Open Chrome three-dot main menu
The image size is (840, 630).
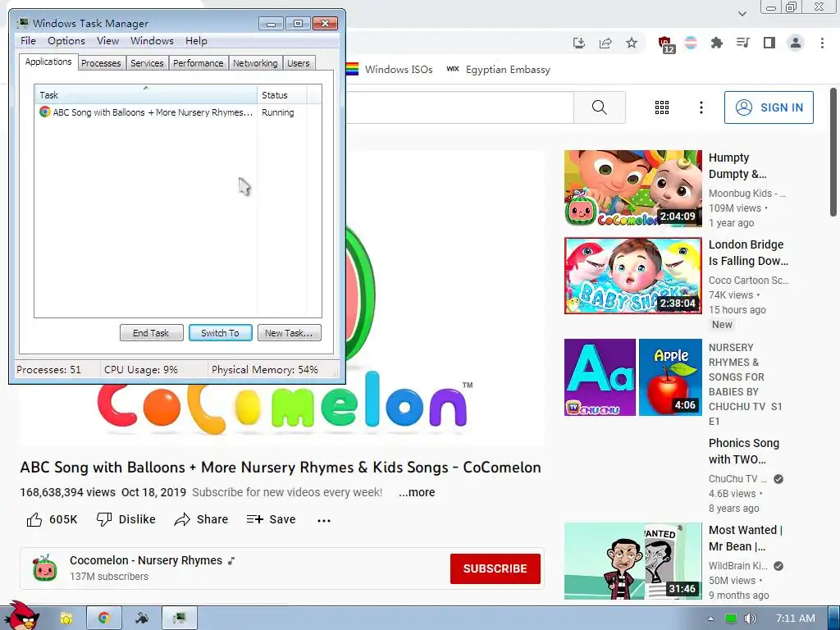(822, 43)
